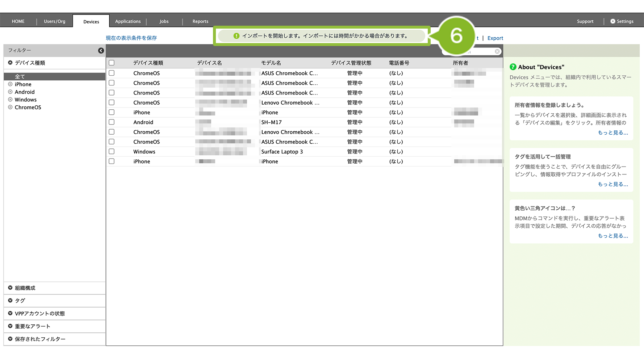Toggle the select-all checkbox in table header

(x=112, y=63)
